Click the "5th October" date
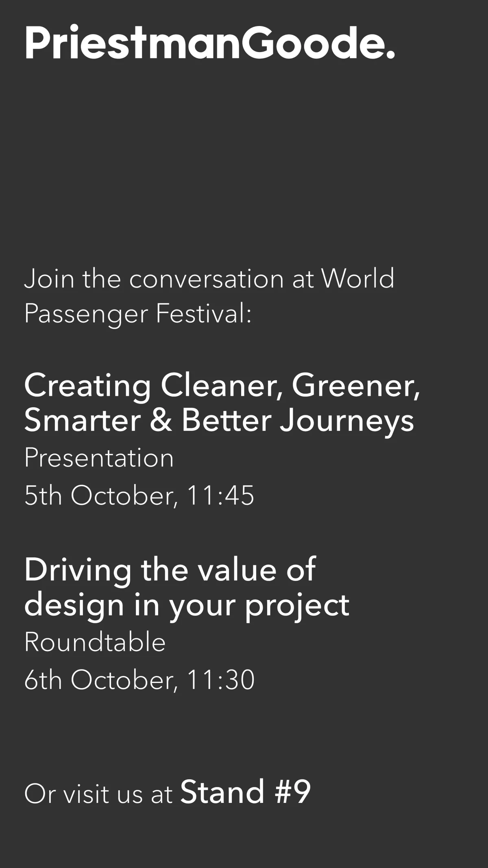This screenshot has height=868, width=488. pyautogui.click(x=100, y=495)
